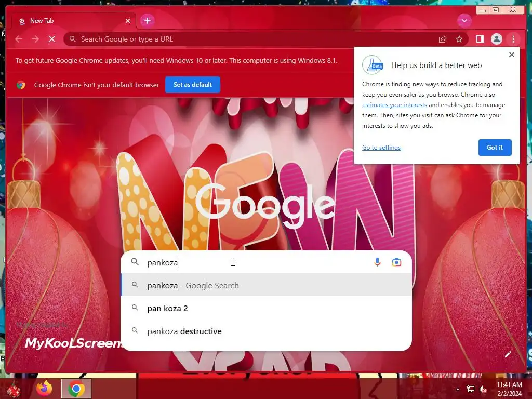
Task: Bookmark this tab with the star
Action: click(459, 39)
